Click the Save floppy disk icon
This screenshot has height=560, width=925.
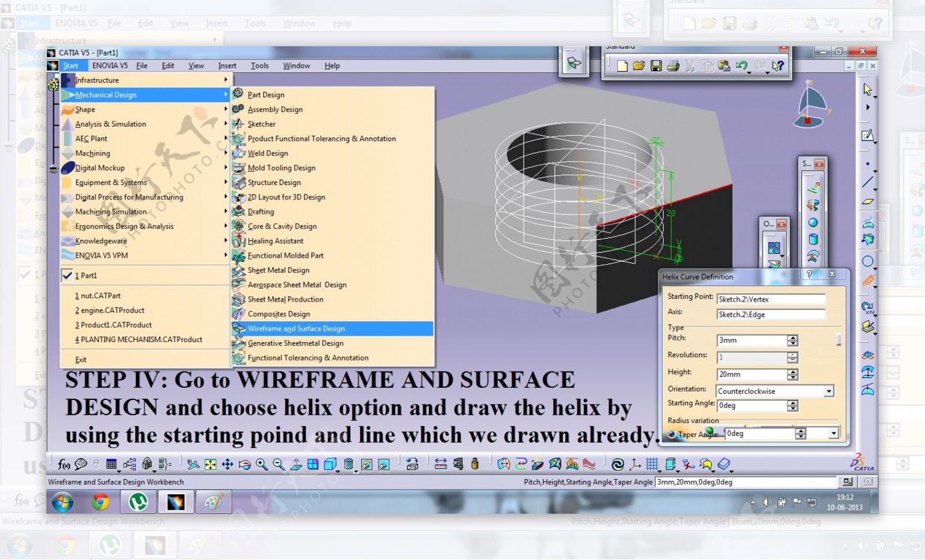point(656,66)
